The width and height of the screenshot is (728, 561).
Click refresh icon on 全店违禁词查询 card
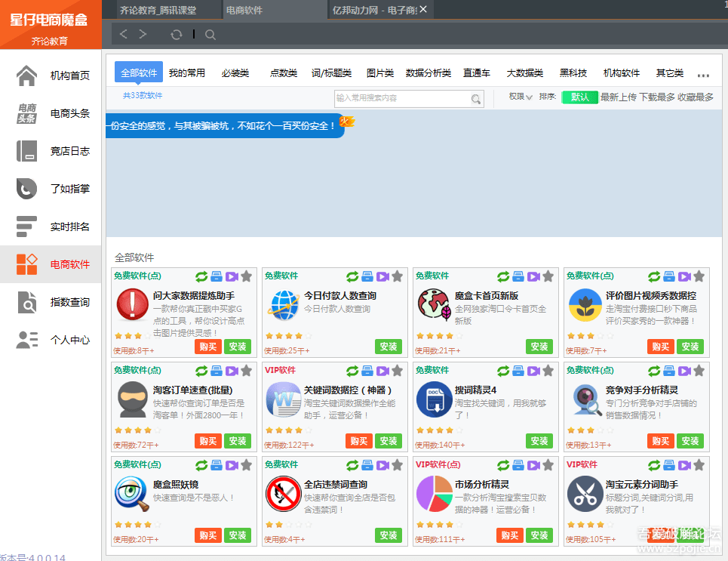point(352,465)
